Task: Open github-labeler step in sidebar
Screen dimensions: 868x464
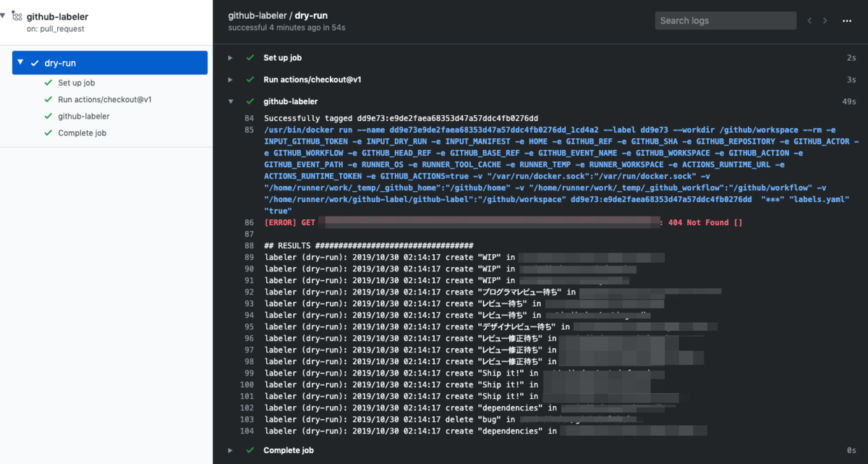Action: coord(84,117)
